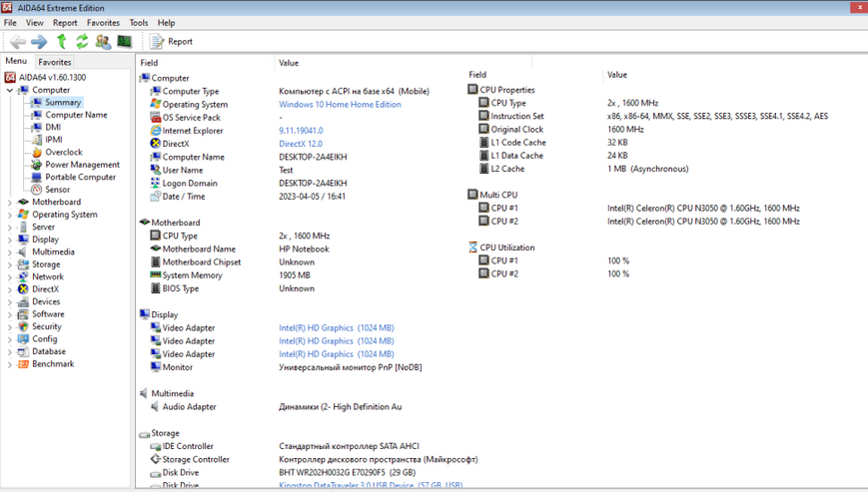Select the DMI tree item
868x492 pixels.
point(53,127)
